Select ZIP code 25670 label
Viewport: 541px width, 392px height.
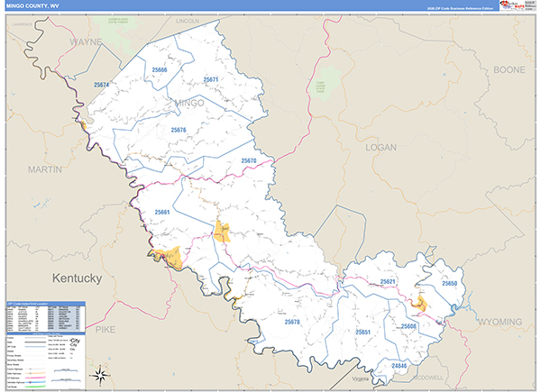249,160
